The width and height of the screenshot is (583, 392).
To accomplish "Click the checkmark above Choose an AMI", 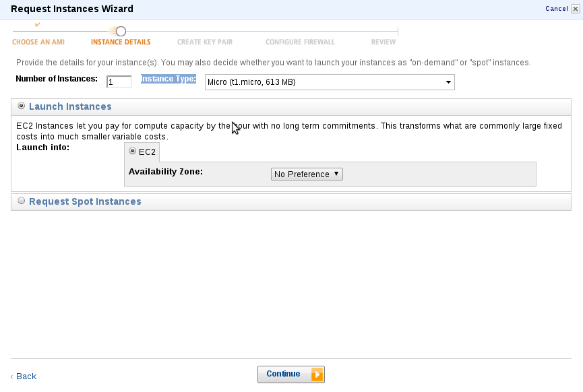I will pyautogui.click(x=37, y=24).
